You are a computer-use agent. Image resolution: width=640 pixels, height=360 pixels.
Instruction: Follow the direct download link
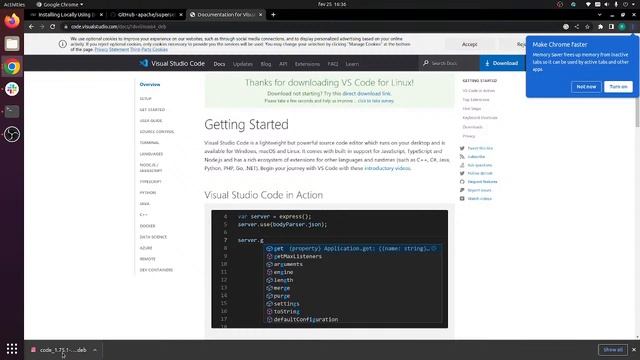coord(367,93)
